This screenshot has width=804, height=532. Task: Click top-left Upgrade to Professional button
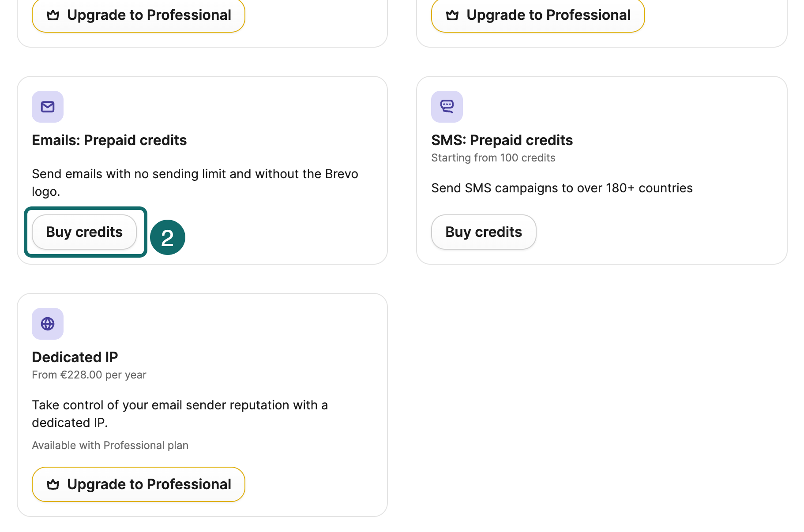(x=138, y=15)
